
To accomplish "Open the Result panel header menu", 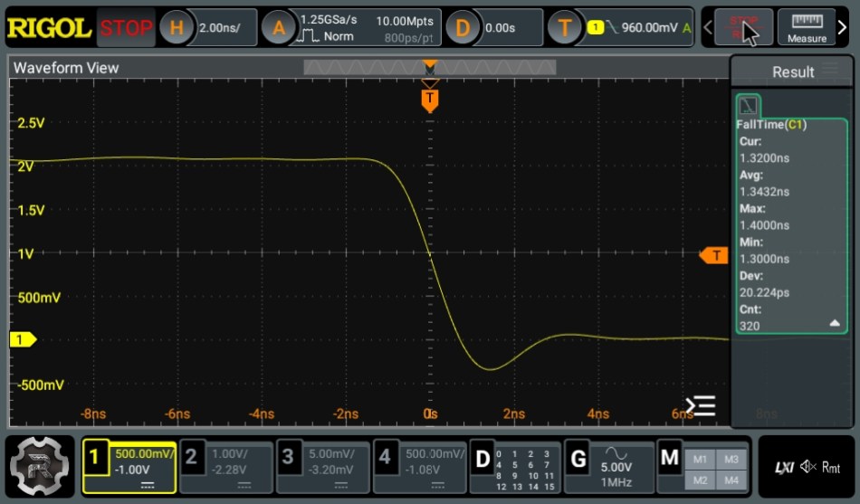I will click(830, 71).
